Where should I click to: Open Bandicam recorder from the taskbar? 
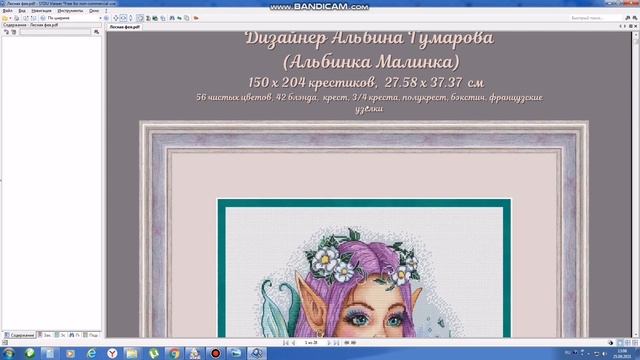click(216, 353)
